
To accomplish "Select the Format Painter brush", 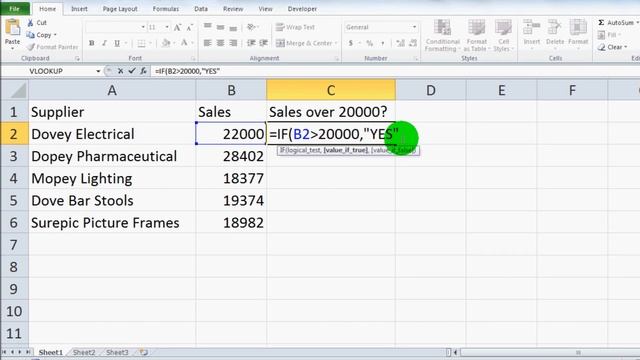I will point(31,47).
